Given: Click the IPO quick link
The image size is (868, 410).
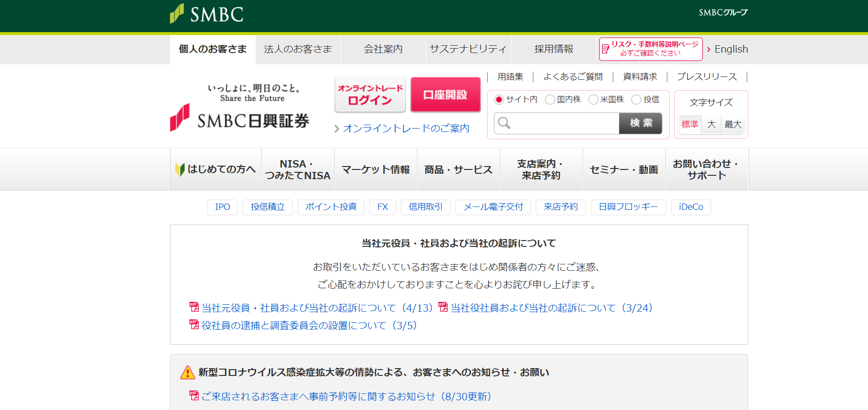Looking at the screenshot, I should click(223, 207).
